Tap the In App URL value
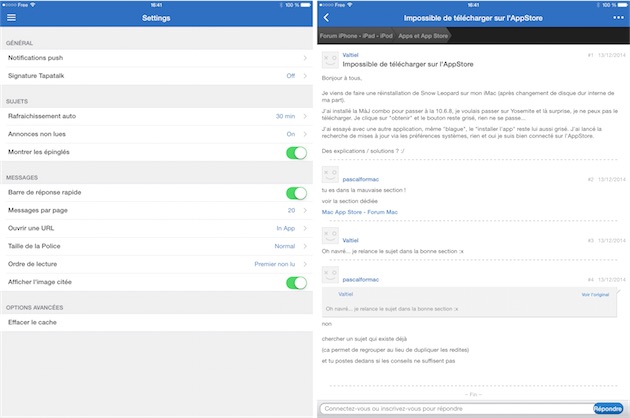The image size is (630, 418). pos(286,228)
